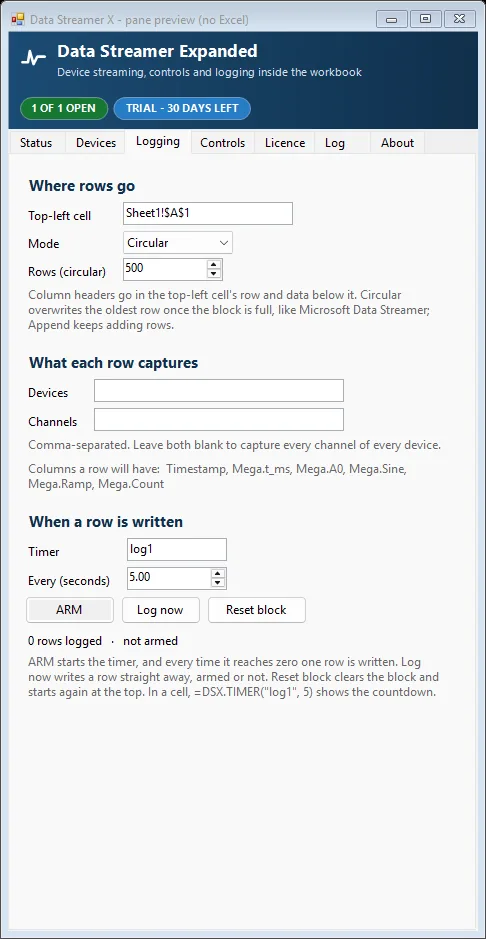The width and height of the screenshot is (486, 939).
Task: Open the Devices tab
Action: [96, 143]
